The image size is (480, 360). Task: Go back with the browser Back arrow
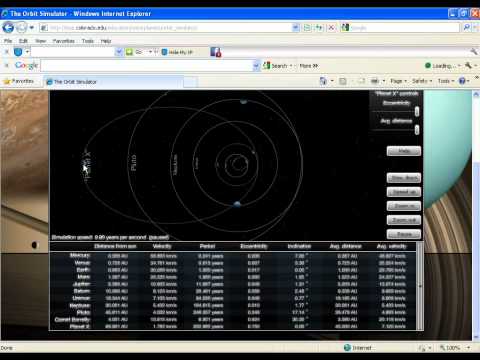pyautogui.click(x=8, y=27)
